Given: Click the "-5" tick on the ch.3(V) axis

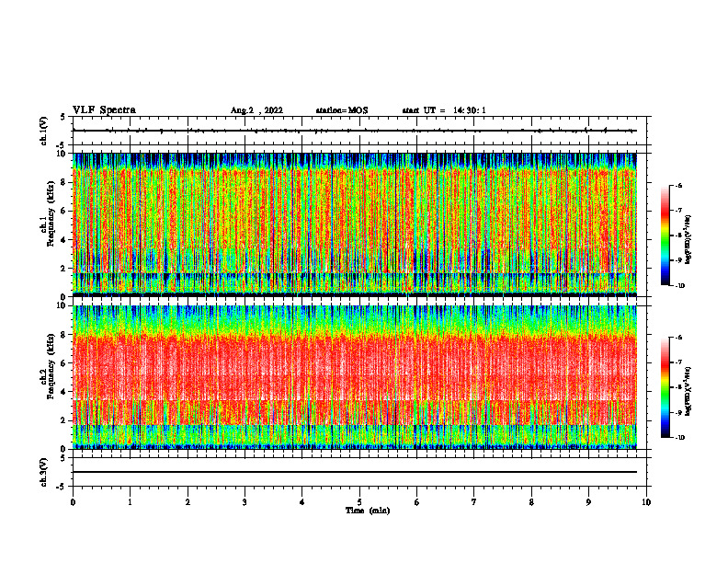Looking at the screenshot, I should coord(62,487).
